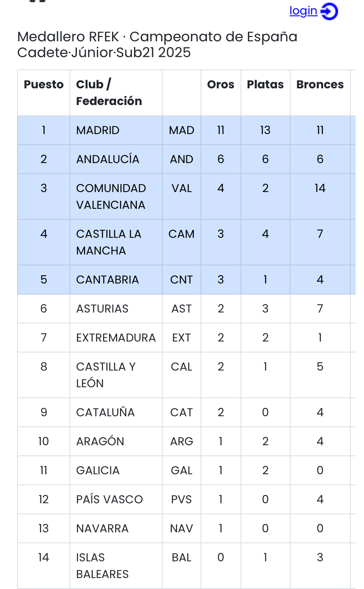Select the PAÍS VASCO row name

[x=109, y=499]
